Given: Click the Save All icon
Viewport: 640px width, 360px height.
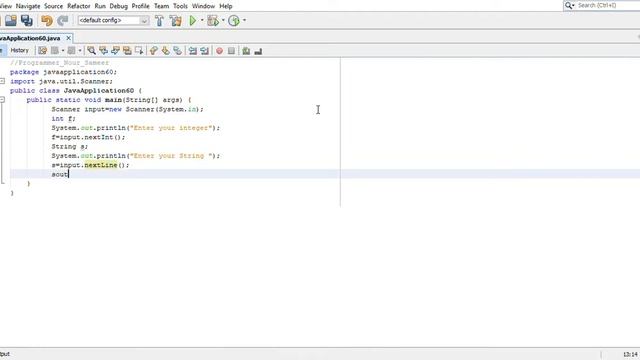Looking at the screenshot, I should (27, 20).
